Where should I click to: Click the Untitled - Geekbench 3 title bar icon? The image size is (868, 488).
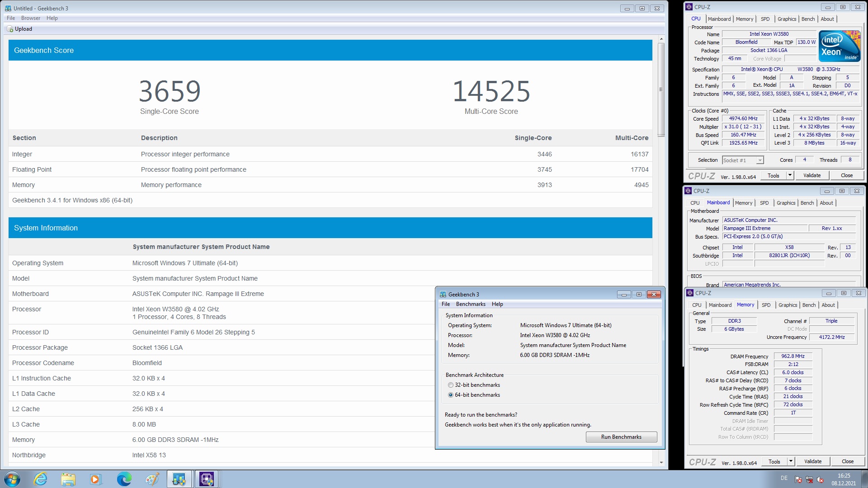(x=8, y=8)
